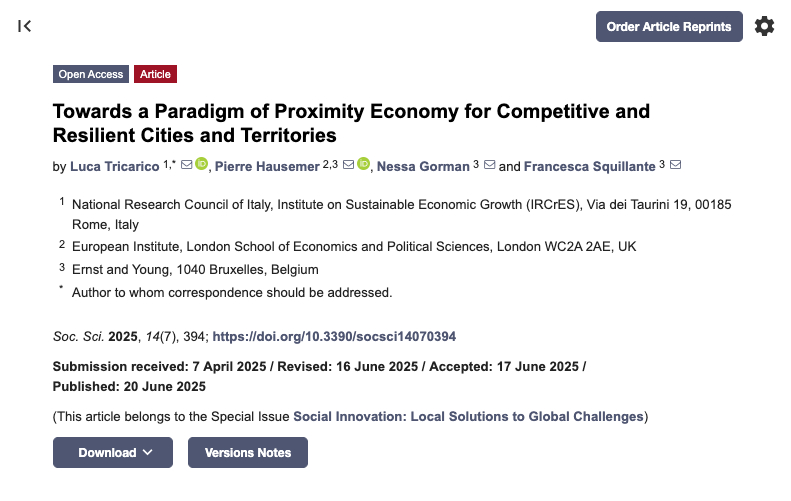This screenshot has width=791, height=501.
Task: Click the email envelope beside Pierre Hausemer
Action: (348, 165)
